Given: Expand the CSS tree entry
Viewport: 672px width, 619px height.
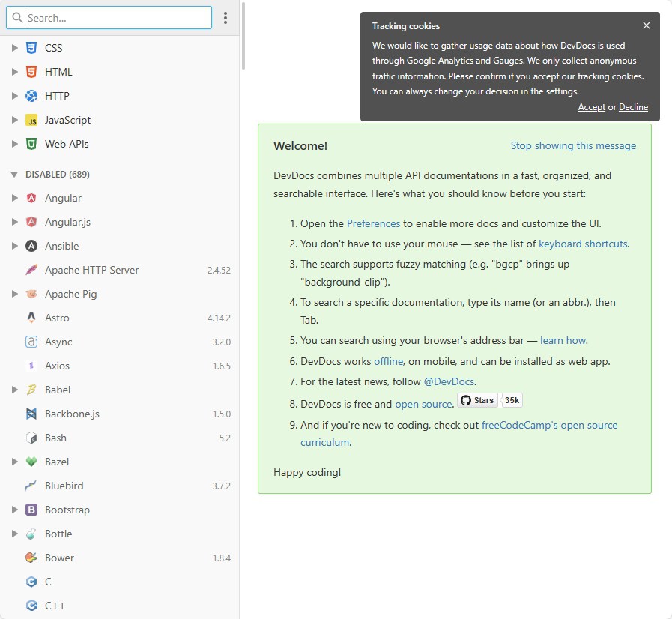Looking at the screenshot, I should (14, 48).
